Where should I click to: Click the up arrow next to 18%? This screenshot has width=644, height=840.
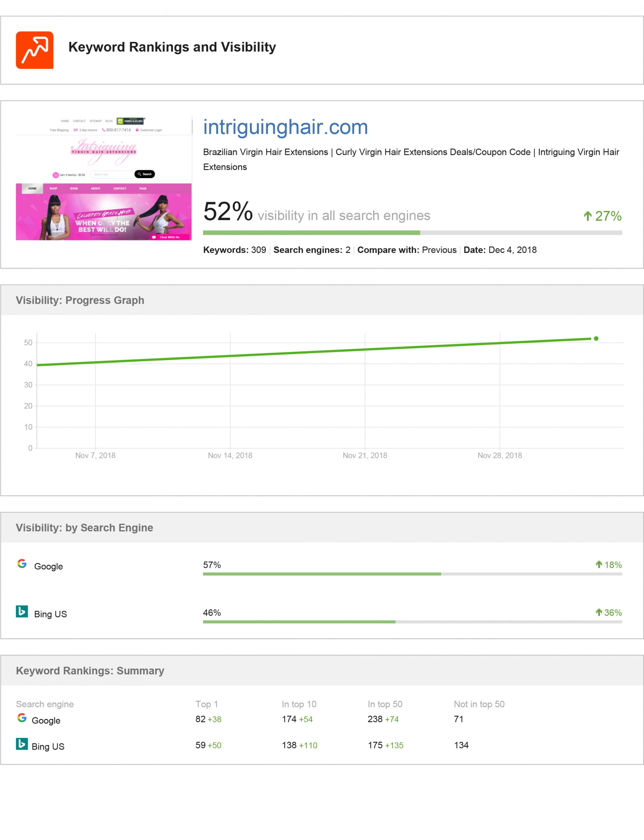point(599,564)
